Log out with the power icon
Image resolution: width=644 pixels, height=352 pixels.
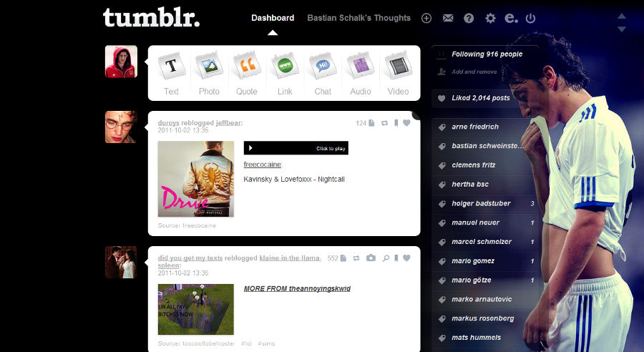[x=531, y=18]
